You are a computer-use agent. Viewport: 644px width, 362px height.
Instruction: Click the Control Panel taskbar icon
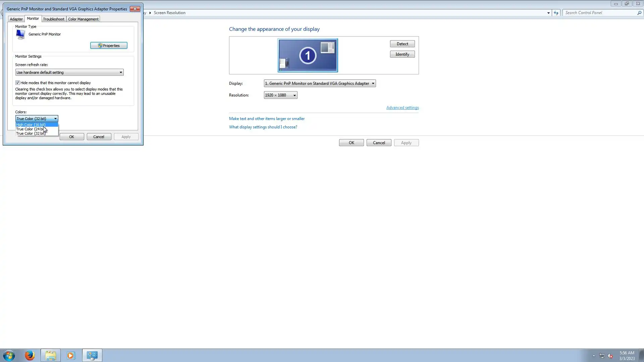(92, 355)
